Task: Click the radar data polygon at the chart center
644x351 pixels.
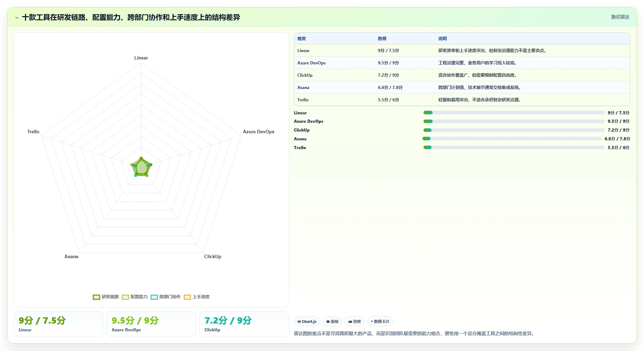Action: [x=141, y=167]
